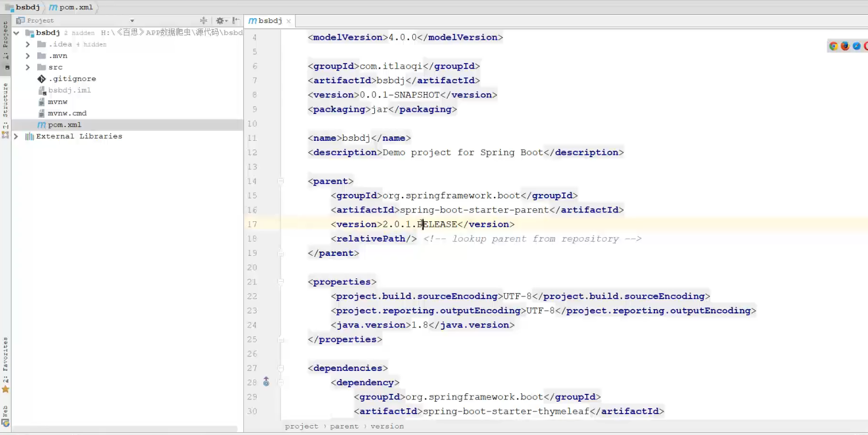Click the Project view icon in panel header
Viewport: 868px width, 435px height.
[x=20, y=20]
